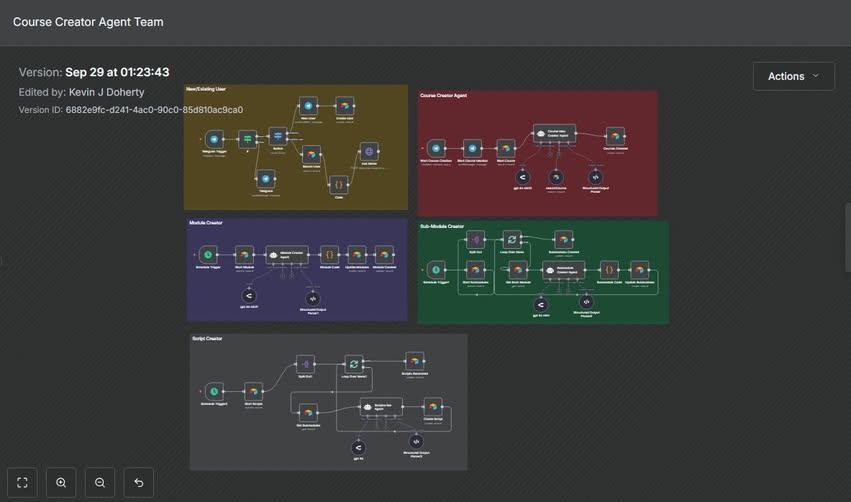Click the gpt model node under Script Creator agent
Viewport: 851px width, 502px height.
(x=358, y=448)
